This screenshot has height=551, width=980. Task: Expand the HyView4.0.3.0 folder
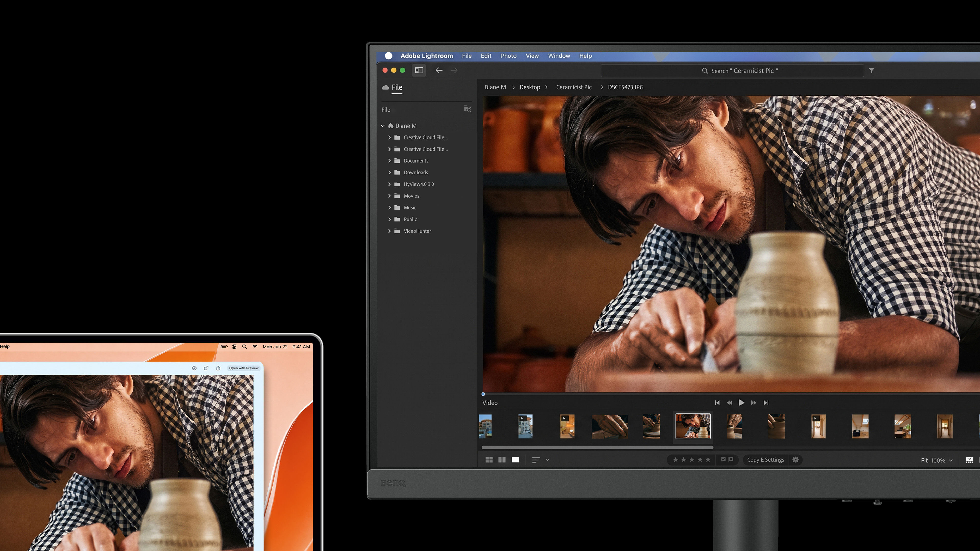click(389, 184)
